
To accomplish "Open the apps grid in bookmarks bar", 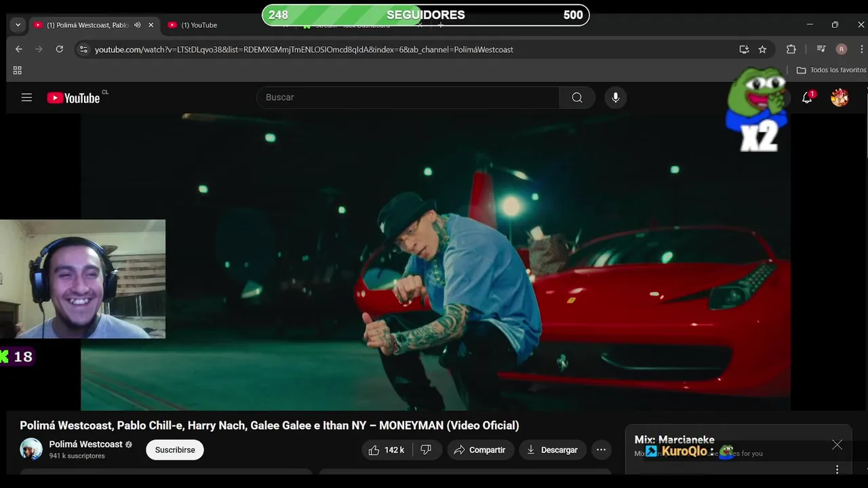I will (18, 70).
